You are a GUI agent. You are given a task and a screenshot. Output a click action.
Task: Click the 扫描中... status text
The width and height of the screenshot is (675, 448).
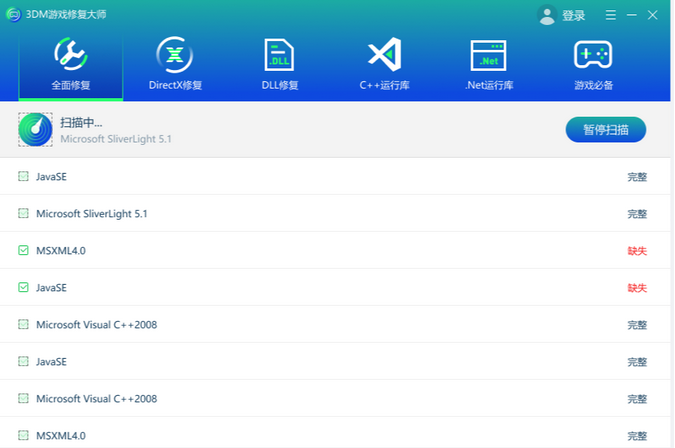81,122
